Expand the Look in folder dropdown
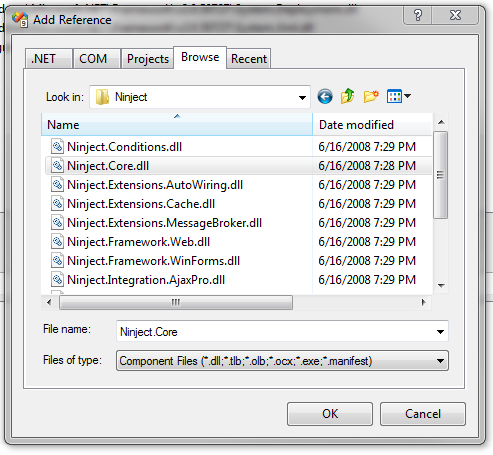This screenshot has width=493, height=455. [x=302, y=97]
